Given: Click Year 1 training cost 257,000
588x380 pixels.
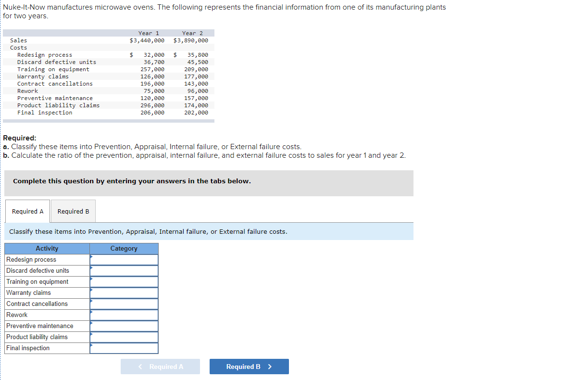Looking at the screenshot, I should tap(152, 69).
